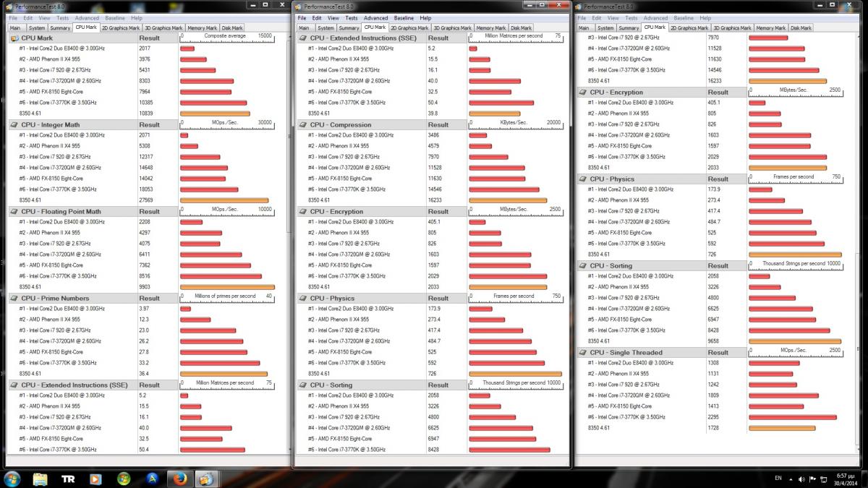Click orange 8350 4.61 Compression bar in middle window
The height and width of the screenshot is (488, 868).
coord(508,200)
